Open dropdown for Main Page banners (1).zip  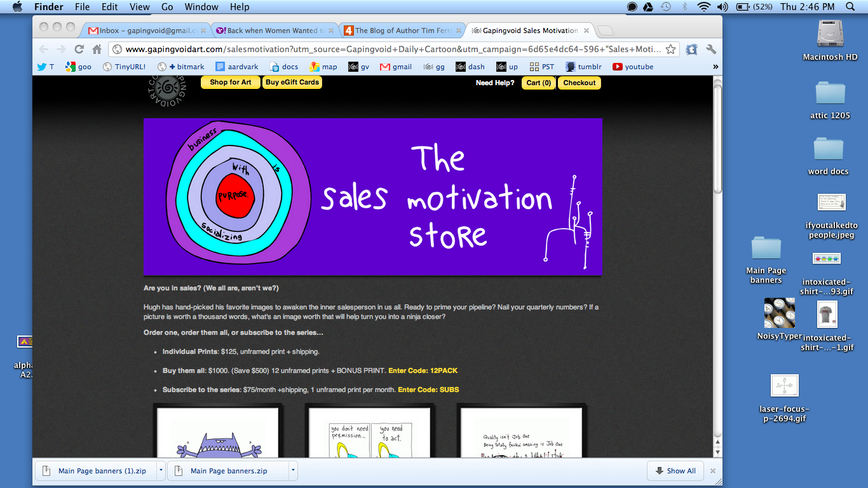161,471
